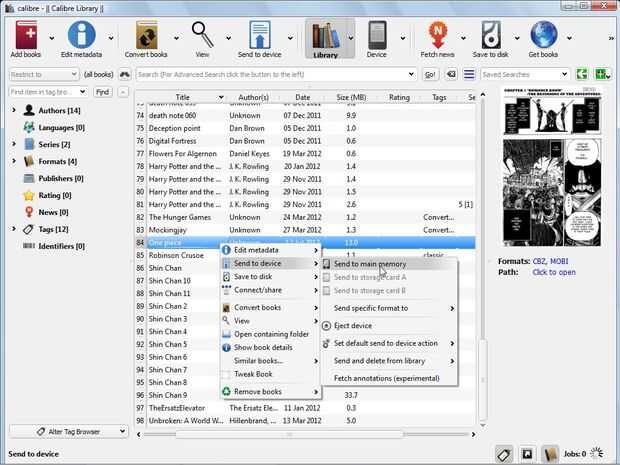Open the Convert books dropdown arrow

(176, 38)
